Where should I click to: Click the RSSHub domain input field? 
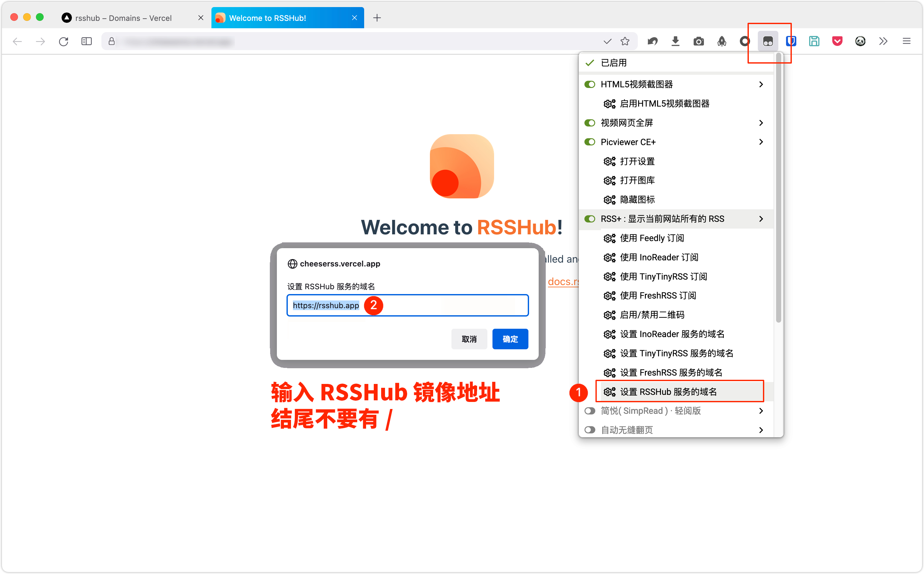448,305
